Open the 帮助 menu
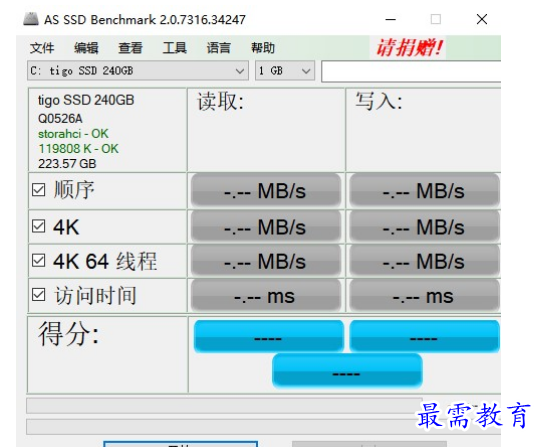This screenshot has height=447, width=539. click(263, 48)
